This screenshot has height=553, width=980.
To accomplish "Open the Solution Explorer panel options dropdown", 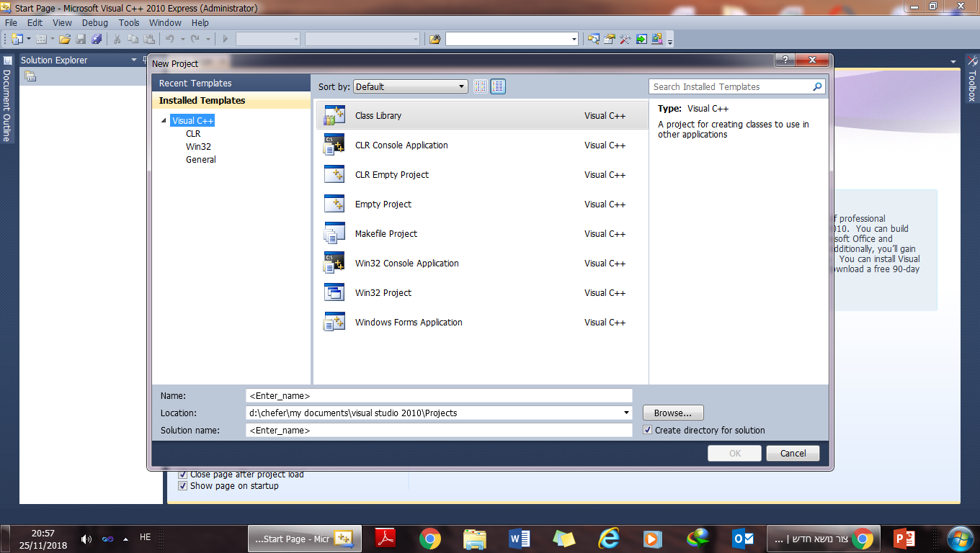I will [134, 60].
